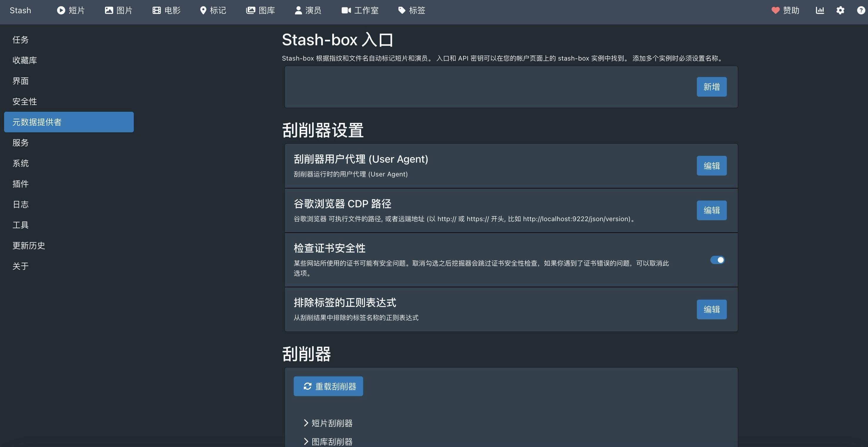The image size is (868, 447).
Task: Click 重载刮削器 to reload scrapers
Action: click(x=328, y=386)
